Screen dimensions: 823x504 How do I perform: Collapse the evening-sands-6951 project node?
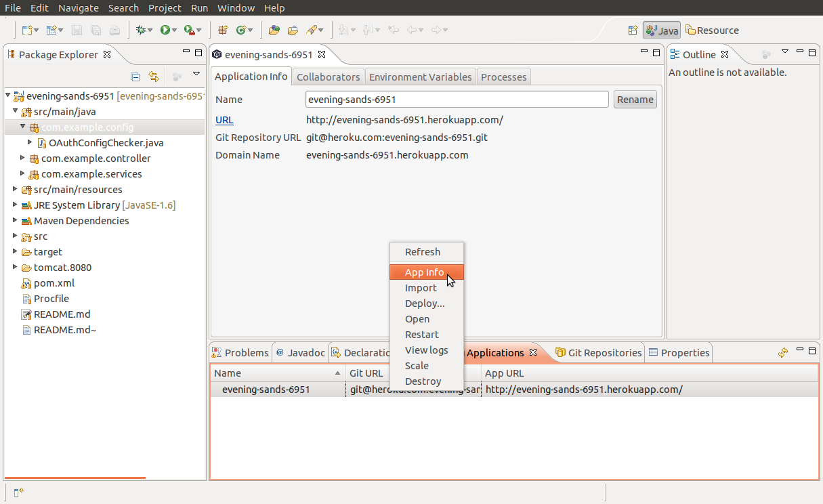point(7,96)
